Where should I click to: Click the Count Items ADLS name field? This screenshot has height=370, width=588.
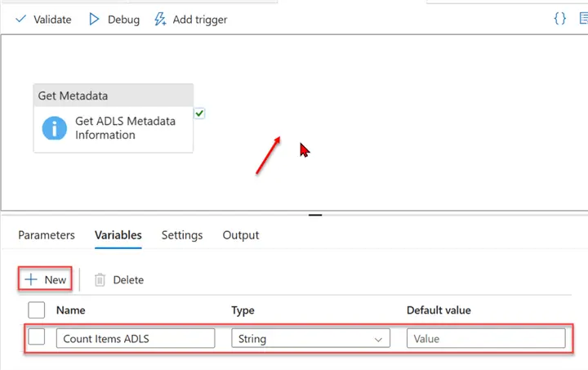click(x=135, y=338)
